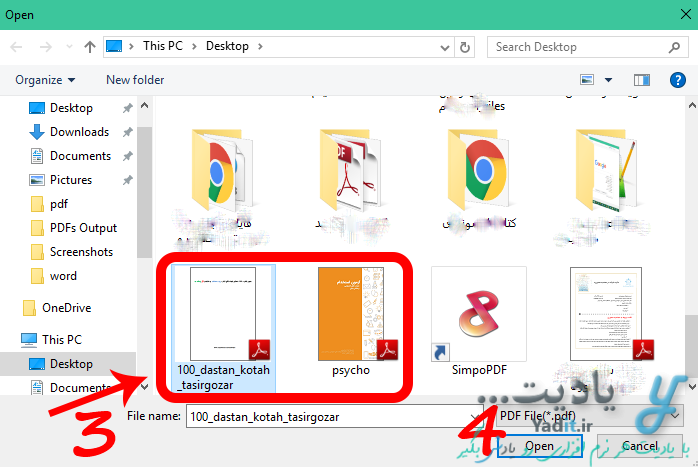Select the psycho PDF file
This screenshot has height=467, width=698.
351,321
